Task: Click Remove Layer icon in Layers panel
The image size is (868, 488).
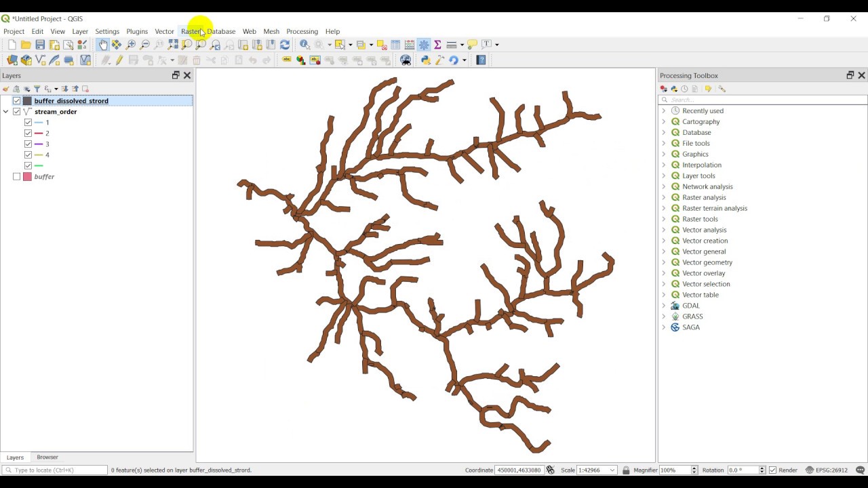Action: 85,89
